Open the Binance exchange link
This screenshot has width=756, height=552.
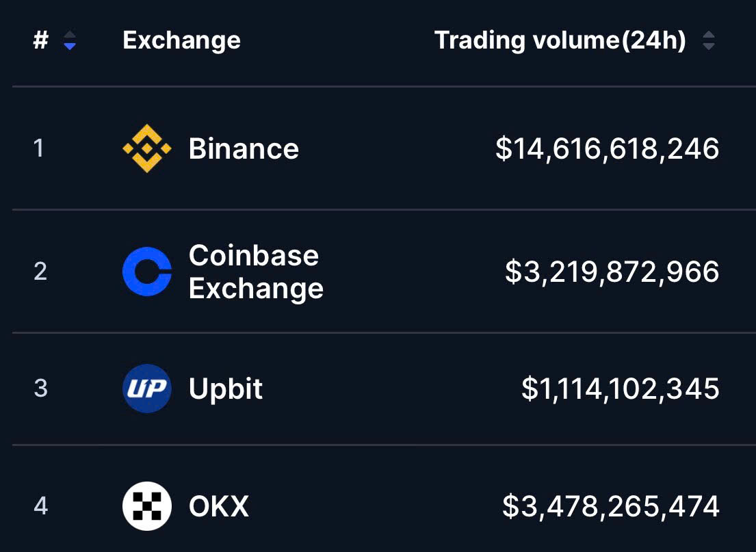[x=244, y=148]
